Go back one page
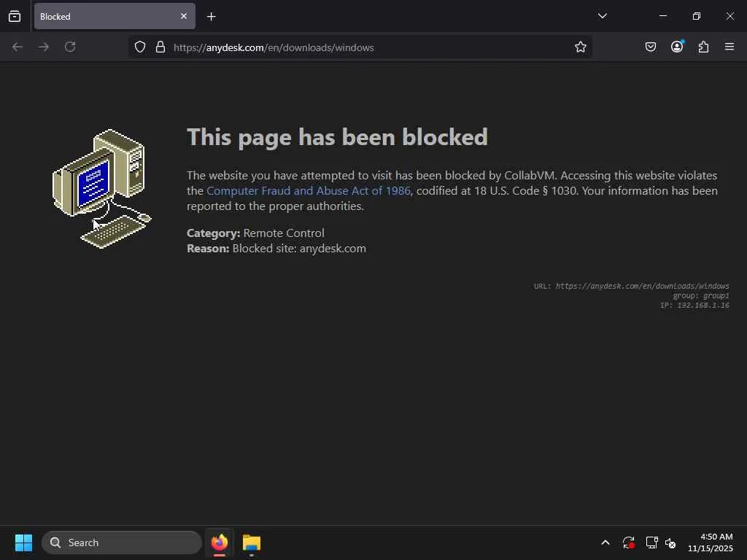Image resolution: width=747 pixels, height=560 pixels. [x=18, y=47]
